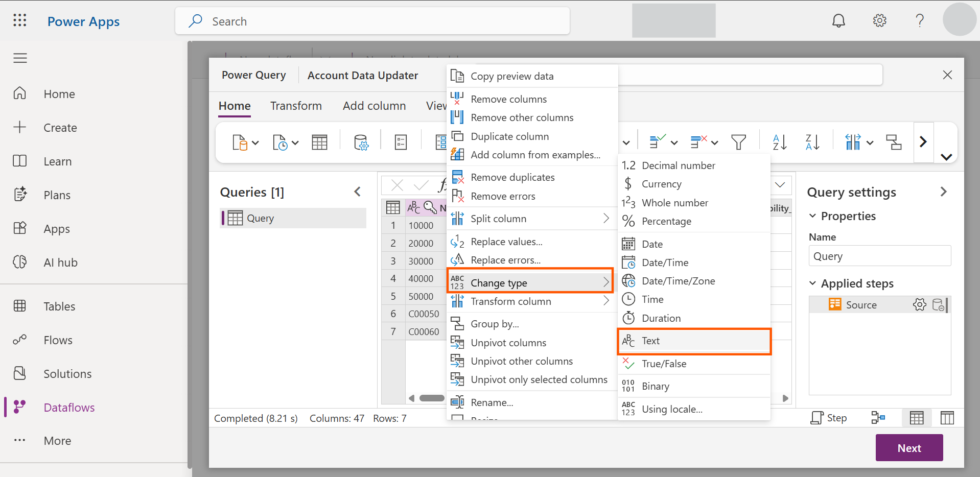Open the data source settings icon
Viewport: 980px width, 477px height.
(361, 142)
